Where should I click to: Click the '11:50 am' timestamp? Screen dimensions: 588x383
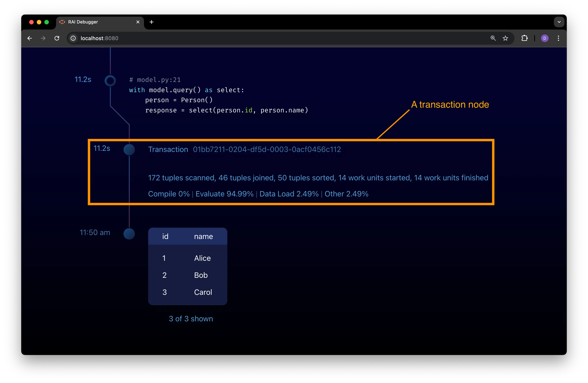[x=95, y=232]
